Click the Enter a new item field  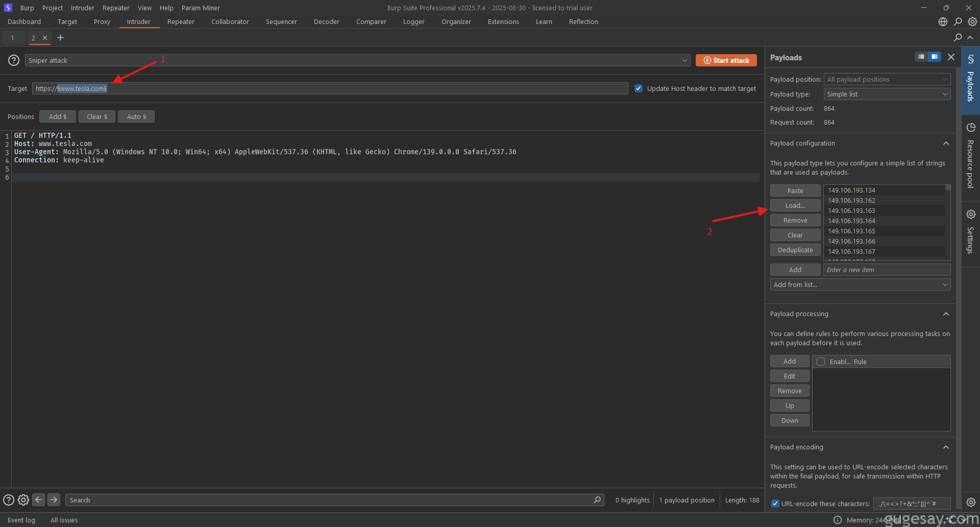(x=887, y=270)
